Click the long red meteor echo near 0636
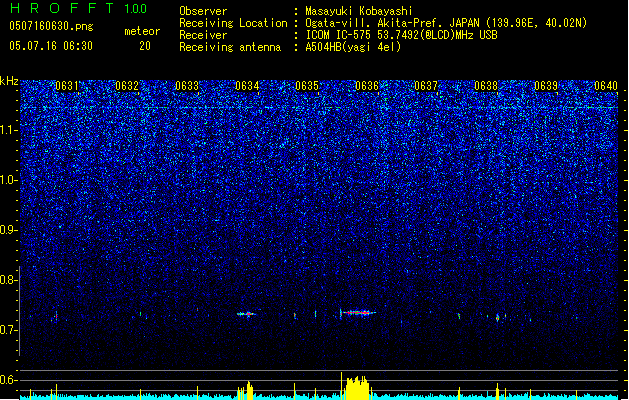Screen dimensions: 629x400 358,313
